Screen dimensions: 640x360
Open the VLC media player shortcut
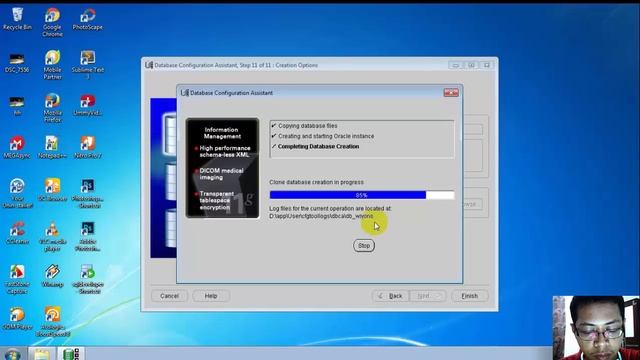coord(52,237)
